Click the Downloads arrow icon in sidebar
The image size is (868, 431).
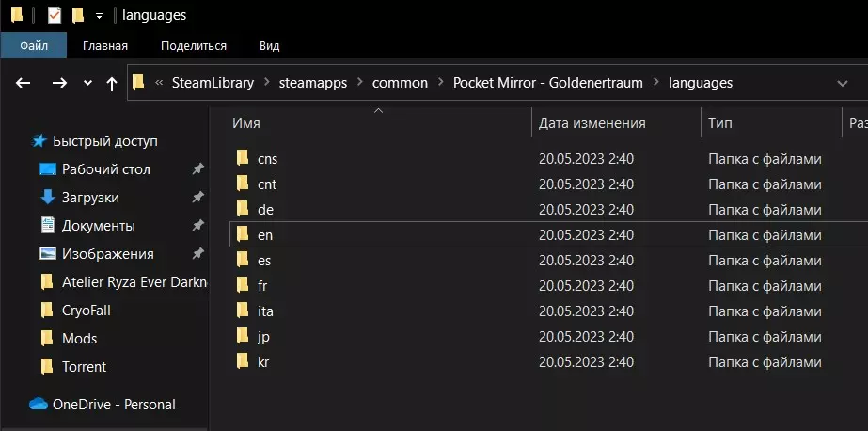tap(48, 198)
